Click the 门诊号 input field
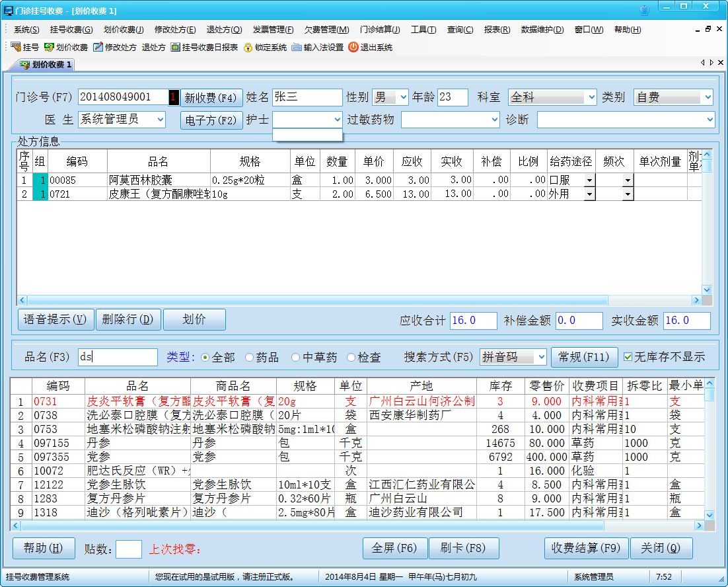728x587 pixels. pyautogui.click(x=123, y=98)
